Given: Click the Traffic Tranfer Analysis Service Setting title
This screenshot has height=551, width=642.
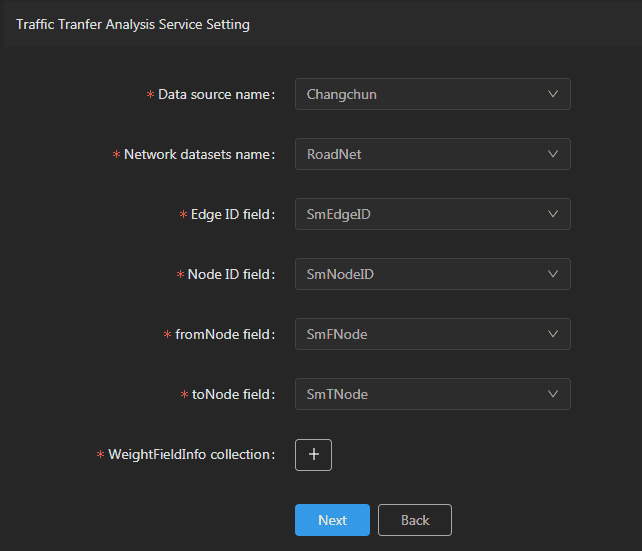Looking at the screenshot, I should pyautogui.click(x=133, y=24).
